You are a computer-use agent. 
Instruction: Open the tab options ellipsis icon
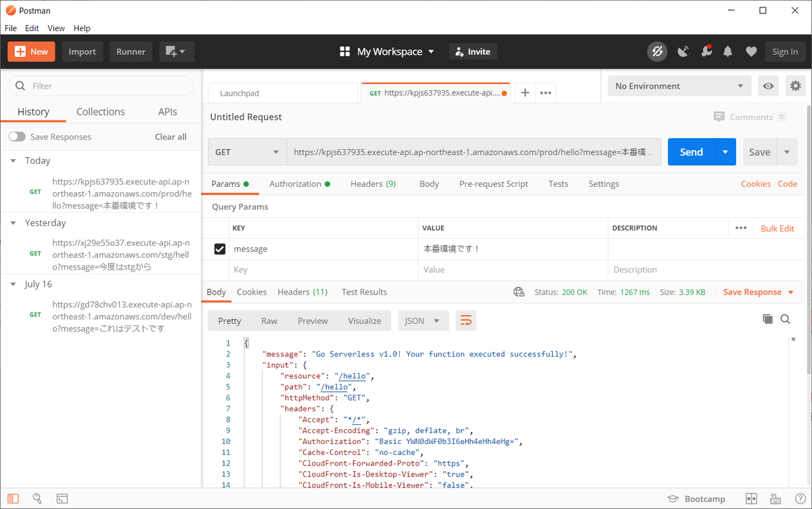(546, 93)
